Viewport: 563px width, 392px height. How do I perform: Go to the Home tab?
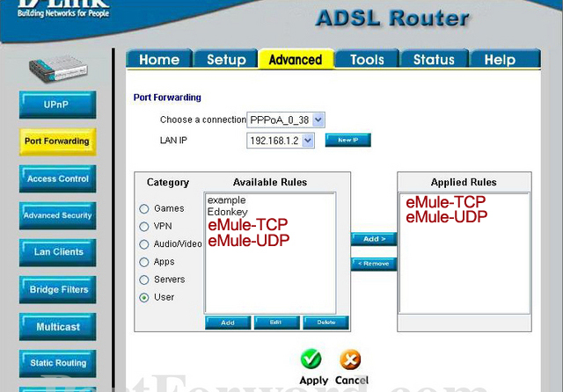click(159, 59)
